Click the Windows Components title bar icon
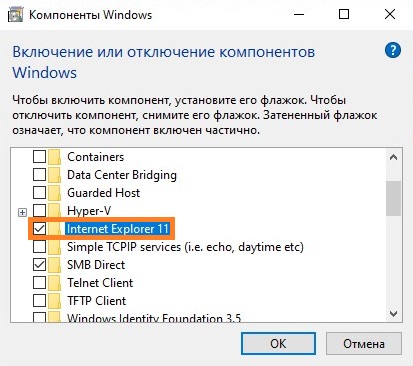The height and width of the screenshot is (366, 413). click(x=15, y=15)
